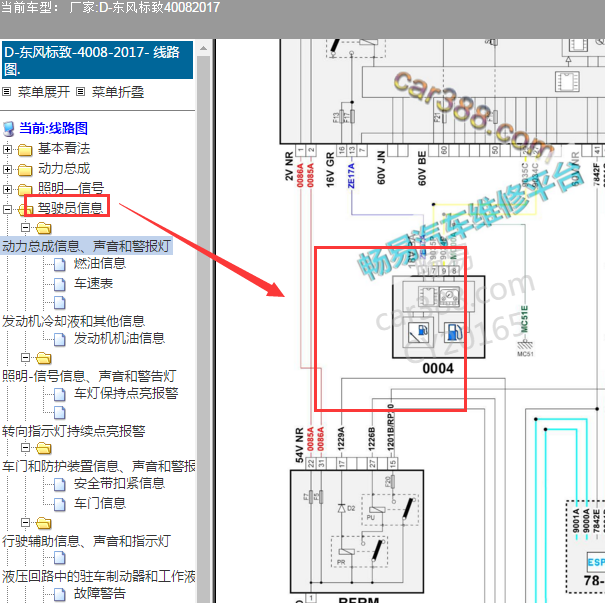The width and height of the screenshot is (605, 603).
Task: Select 车门和防护装置信息、声音和警报 category
Action: click(x=98, y=466)
